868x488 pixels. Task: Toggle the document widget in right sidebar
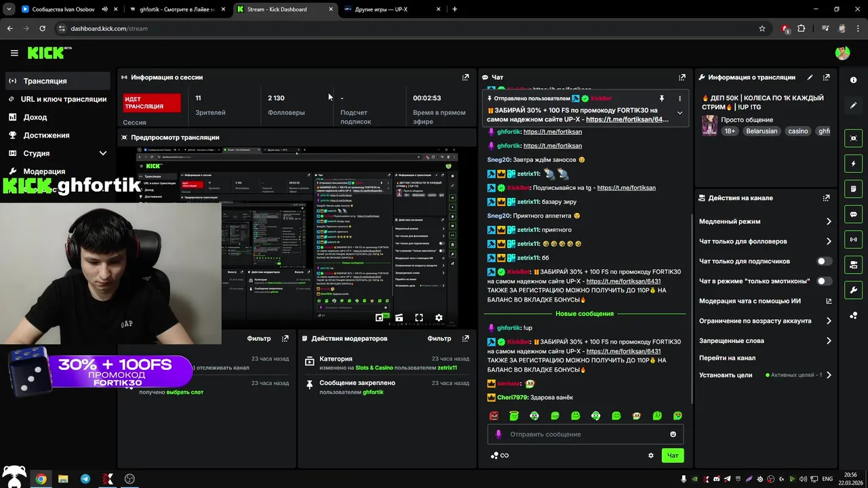click(853, 188)
